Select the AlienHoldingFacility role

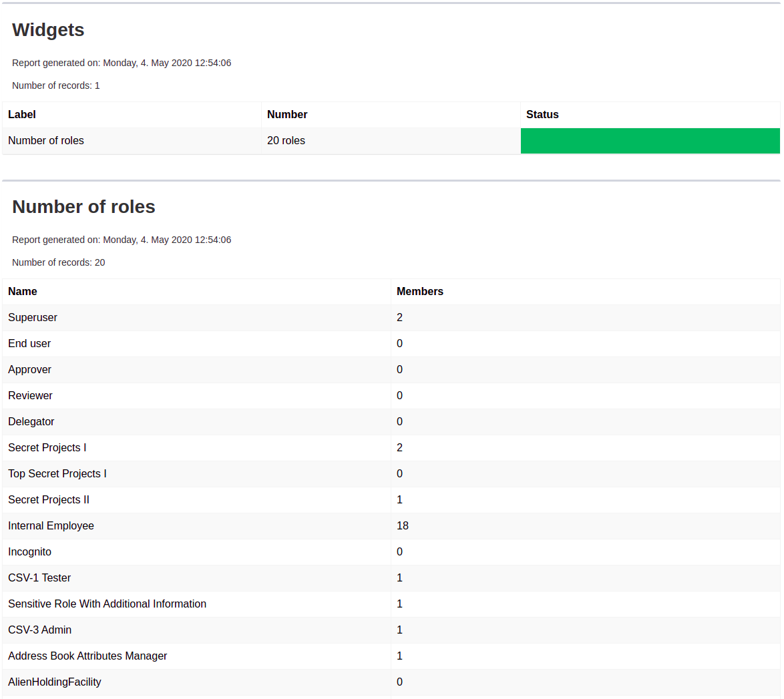pyautogui.click(x=55, y=682)
